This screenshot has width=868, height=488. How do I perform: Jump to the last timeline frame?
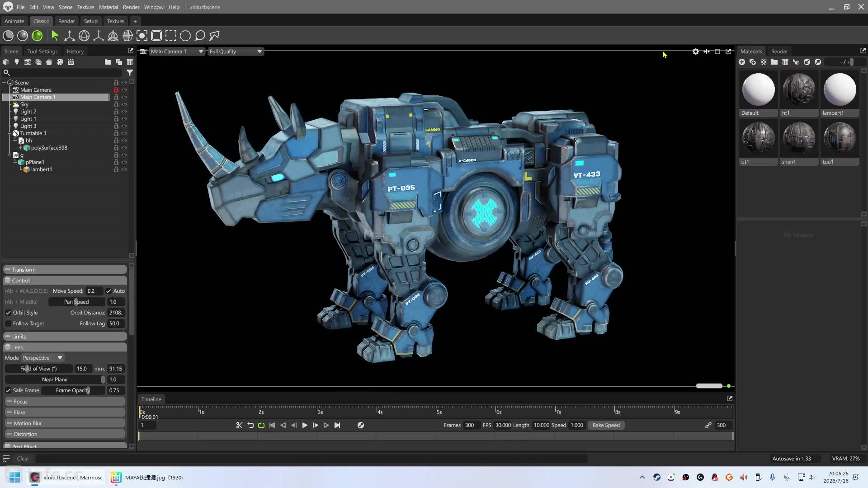pos(337,425)
